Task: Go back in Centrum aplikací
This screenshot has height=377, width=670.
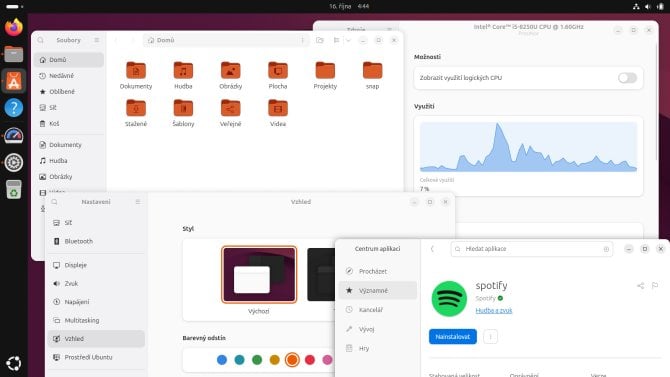Action: (432, 249)
